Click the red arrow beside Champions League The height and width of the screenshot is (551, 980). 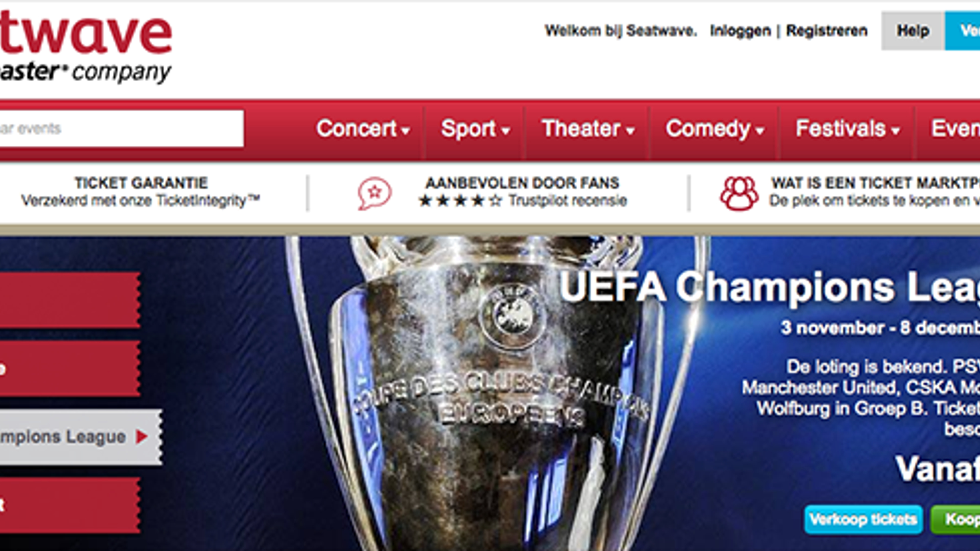141,437
